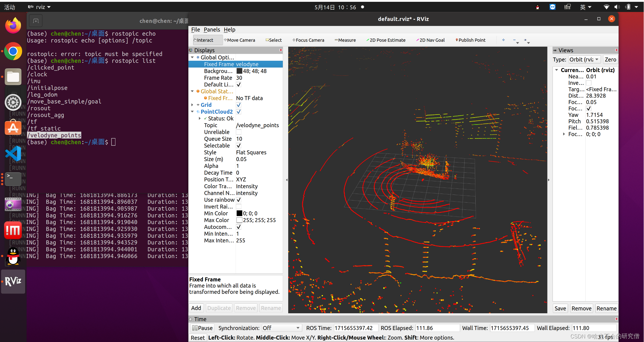Open the view Type combo box
644x342 pixels.
(584, 60)
